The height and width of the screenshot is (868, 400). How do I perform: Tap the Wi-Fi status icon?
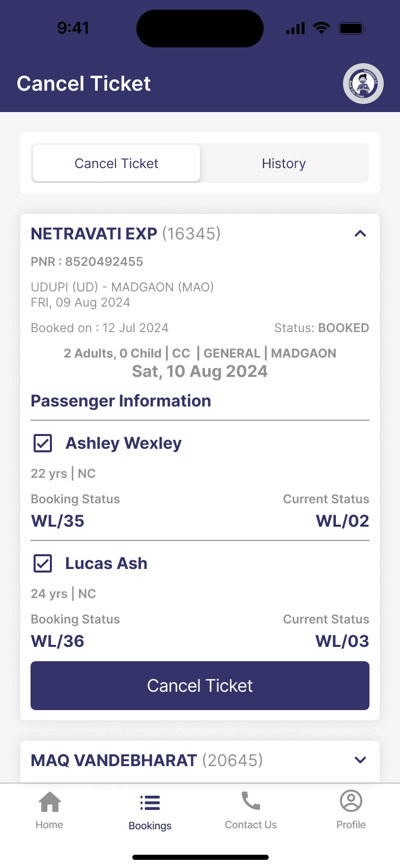point(322,28)
